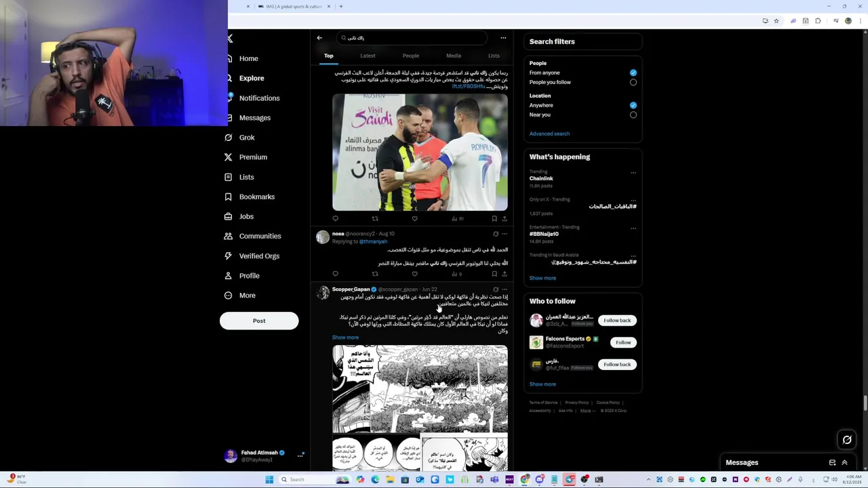Show more under Who to follow
Screen dimensions: 868x488
point(542,384)
